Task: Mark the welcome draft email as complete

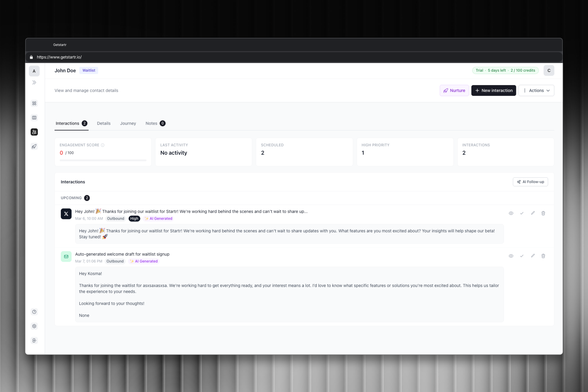Action: 522,256
